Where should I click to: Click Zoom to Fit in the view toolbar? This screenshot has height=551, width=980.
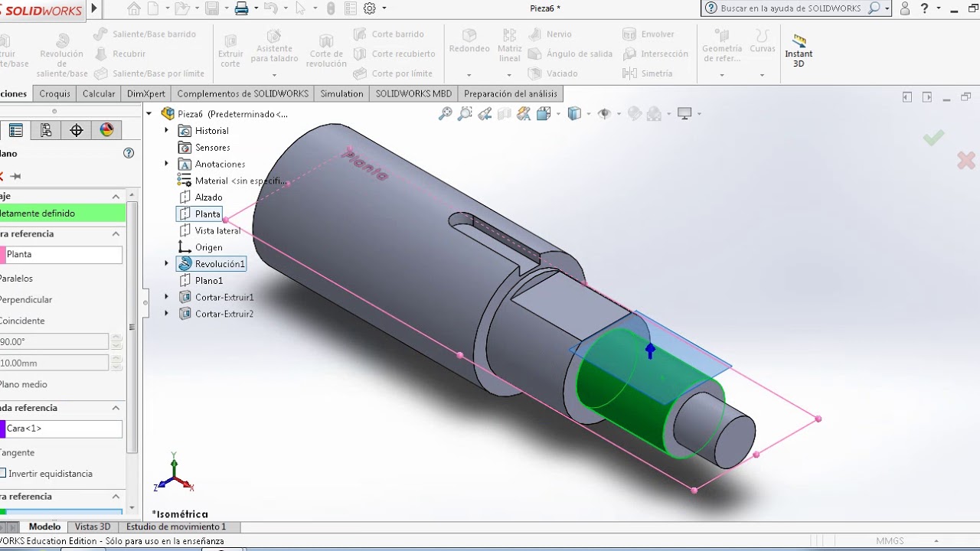pyautogui.click(x=445, y=114)
